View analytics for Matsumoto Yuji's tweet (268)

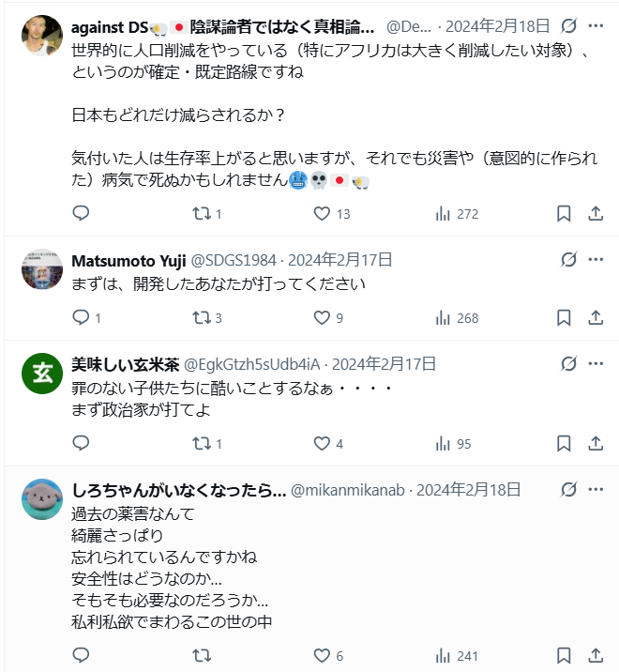click(x=458, y=318)
